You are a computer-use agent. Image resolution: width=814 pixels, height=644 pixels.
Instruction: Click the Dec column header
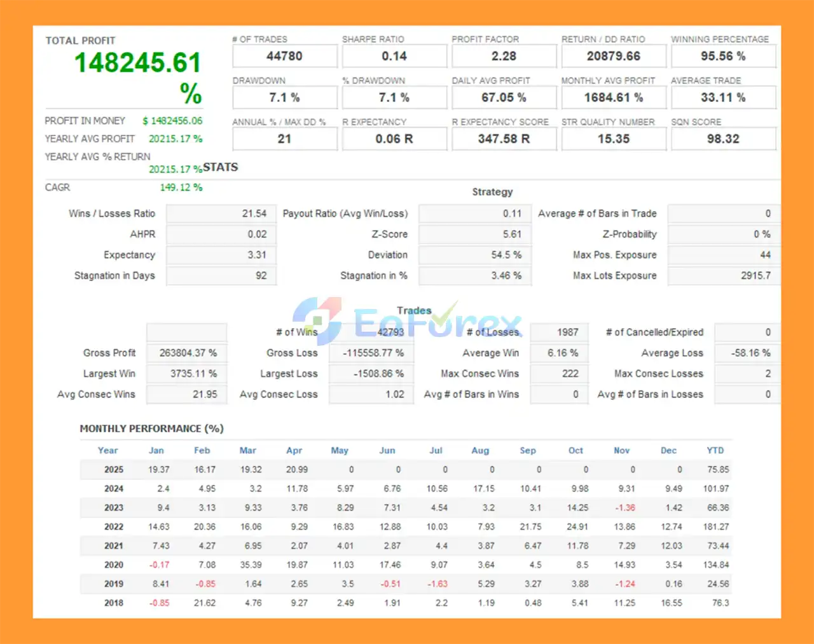pyautogui.click(x=668, y=450)
